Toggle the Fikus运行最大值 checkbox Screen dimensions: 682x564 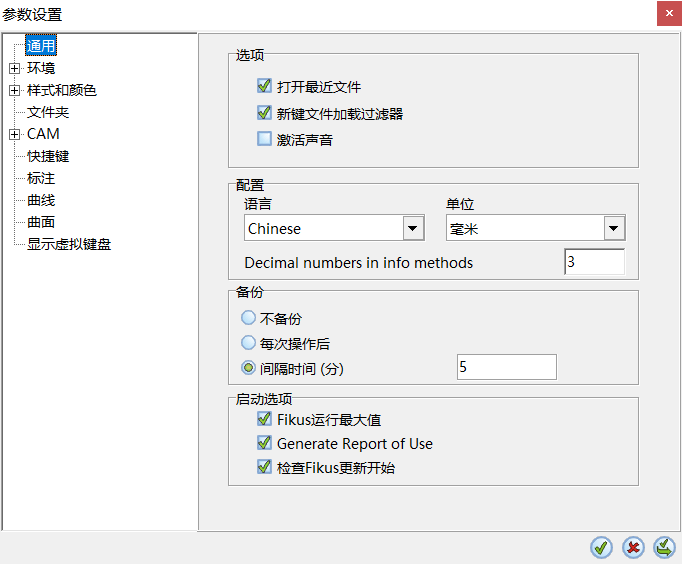tap(264, 419)
